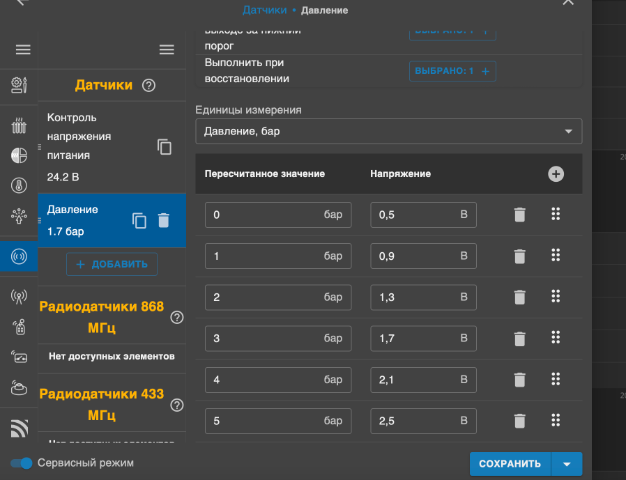This screenshot has height=480, width=626.
Task: Delete the 0 bar calibration row
Action: (x=519, y=215)
